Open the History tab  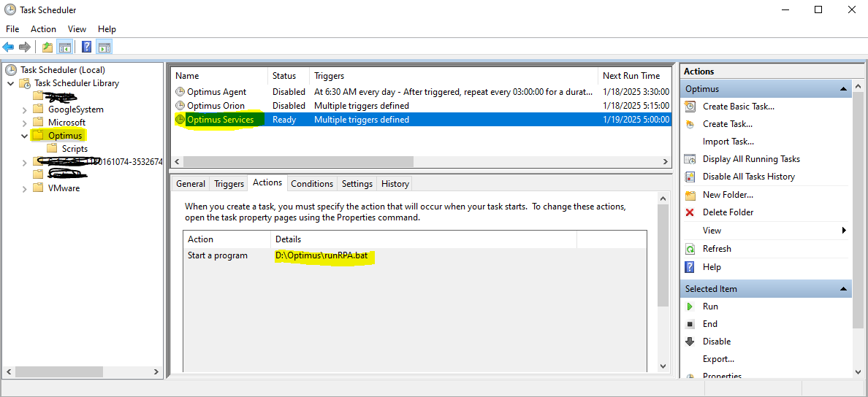point(395,184)
